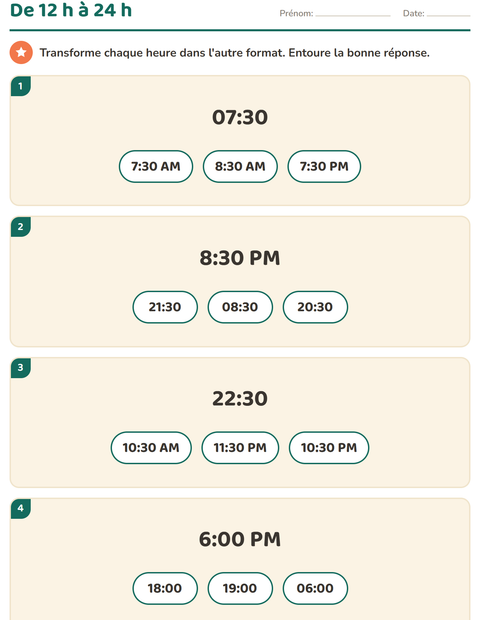480x620 pixels.
Task: Pick the 10:30 AM answer bubble
Action: pos(151,448)
